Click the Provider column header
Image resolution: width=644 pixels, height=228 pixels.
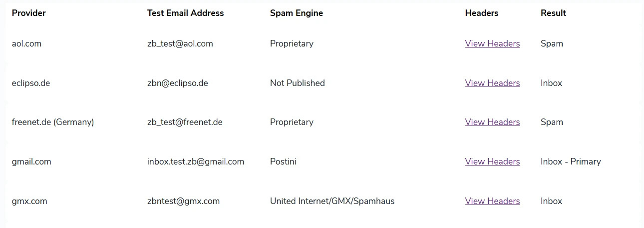(29, 13)
